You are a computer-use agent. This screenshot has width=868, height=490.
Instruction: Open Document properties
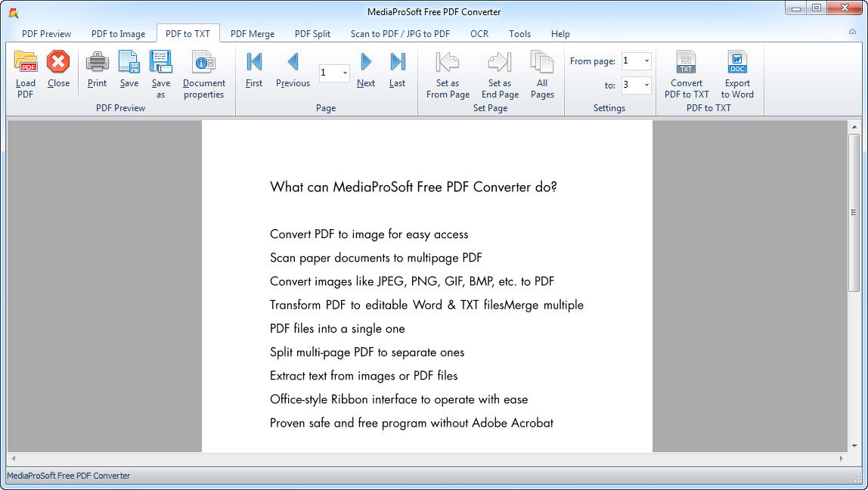(x=203, y=75)
